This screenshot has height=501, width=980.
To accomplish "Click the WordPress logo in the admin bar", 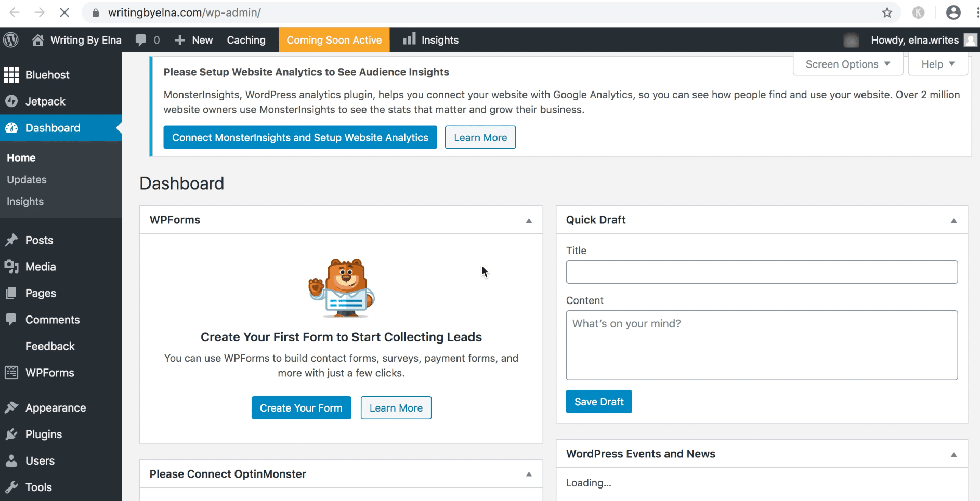I will pyautogui.click(x=11, y=39).
